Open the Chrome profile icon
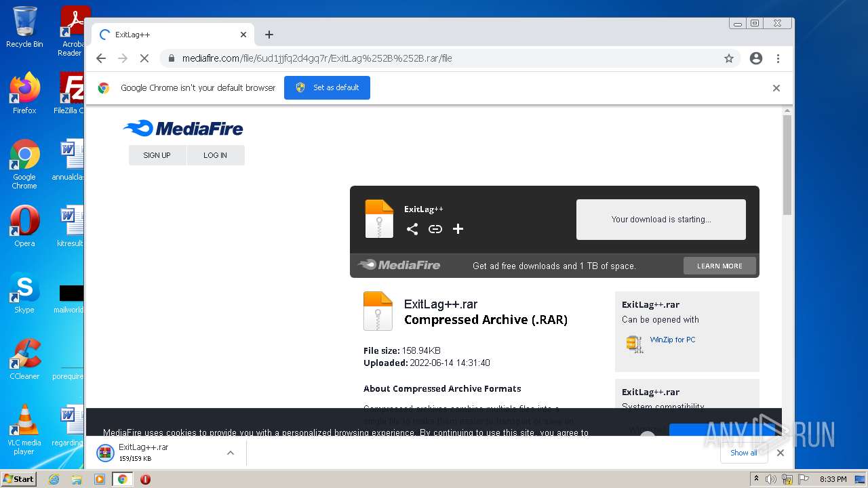Viewport: 868px width, 488px height. pos(756,58)
